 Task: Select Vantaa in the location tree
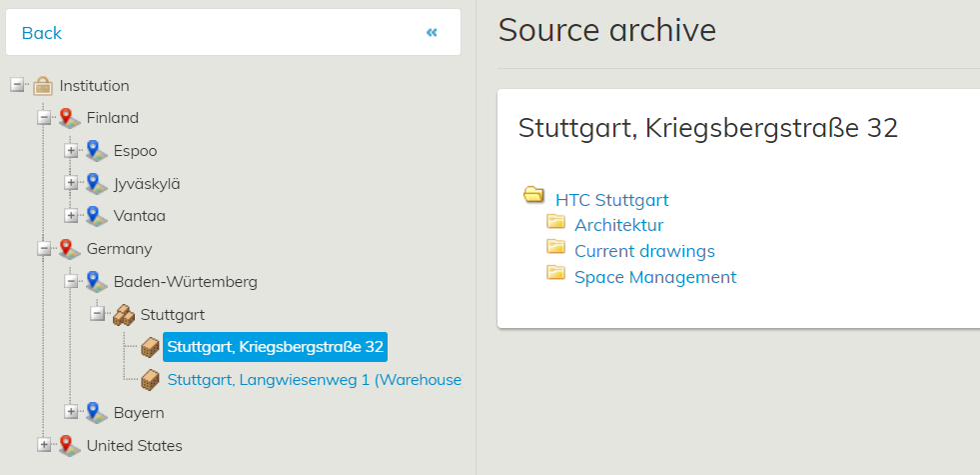click(x=139, y=216)
